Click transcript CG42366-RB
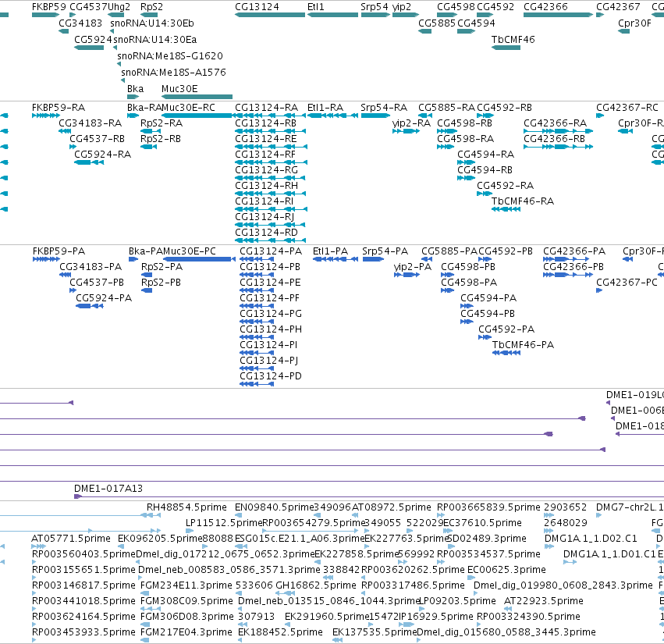Image resolution: width=664 pixels, height=644 pixels. 554,139
